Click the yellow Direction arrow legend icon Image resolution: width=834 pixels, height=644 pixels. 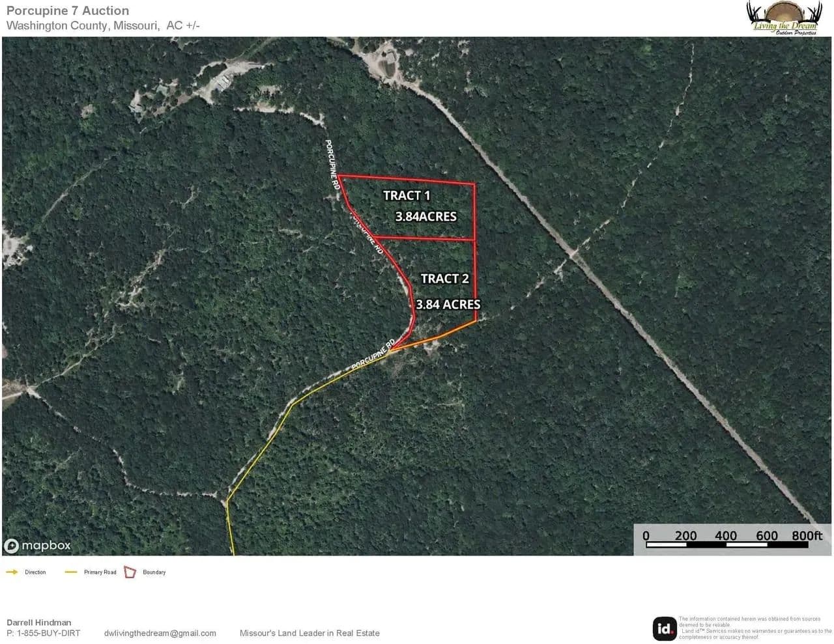pos(12,572)
